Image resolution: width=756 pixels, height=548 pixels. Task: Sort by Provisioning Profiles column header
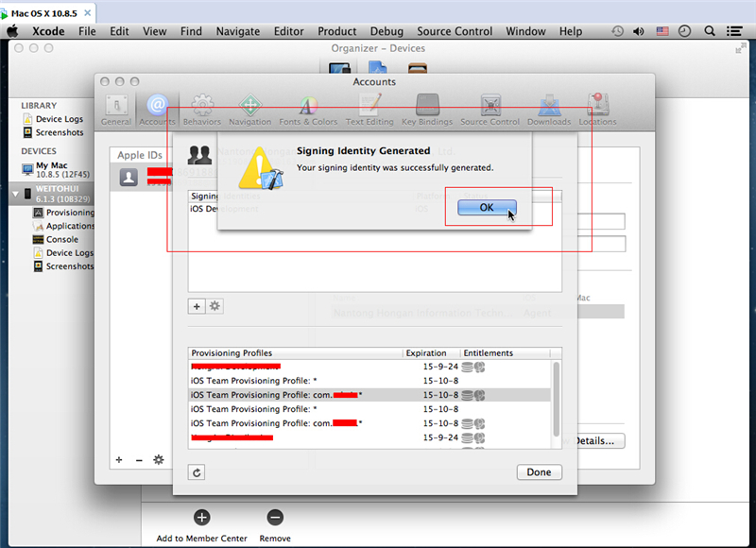295,353
